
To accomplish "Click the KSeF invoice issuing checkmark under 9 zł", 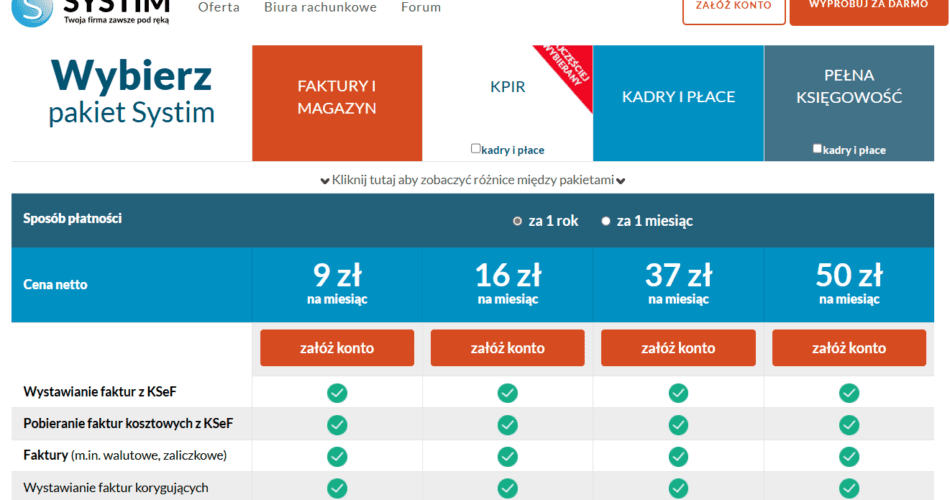I will (337, 392).
